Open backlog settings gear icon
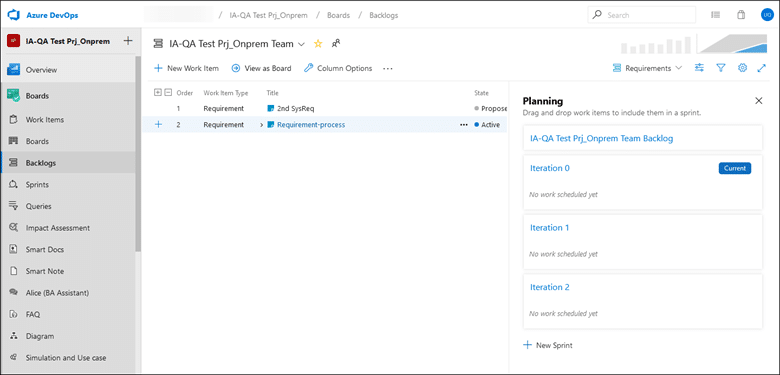This screenshot has height=375, width=780. click(742, 68)
